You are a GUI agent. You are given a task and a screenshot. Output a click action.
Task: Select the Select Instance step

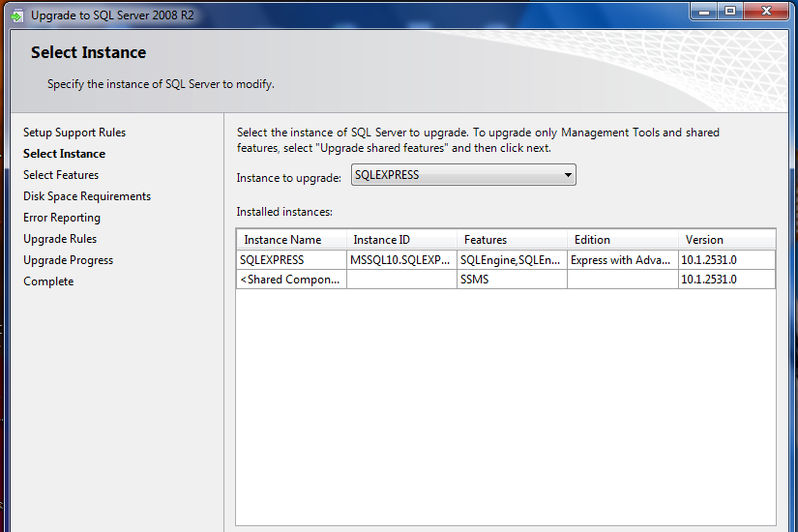[x=64, y=154]
